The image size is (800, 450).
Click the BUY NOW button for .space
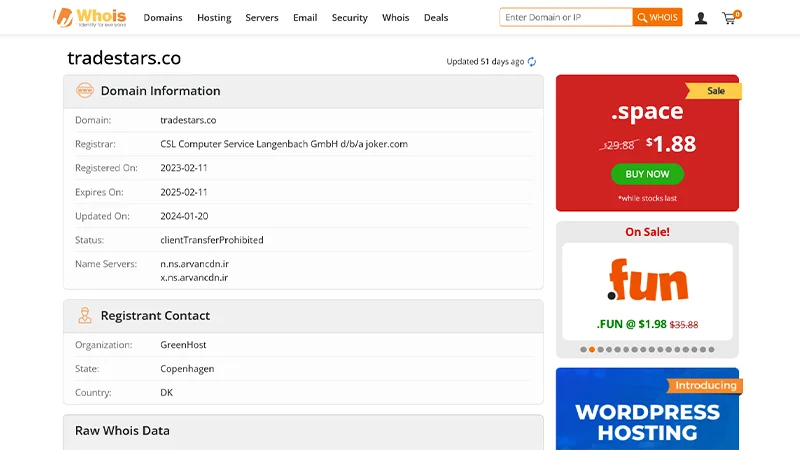click(647, 174)
